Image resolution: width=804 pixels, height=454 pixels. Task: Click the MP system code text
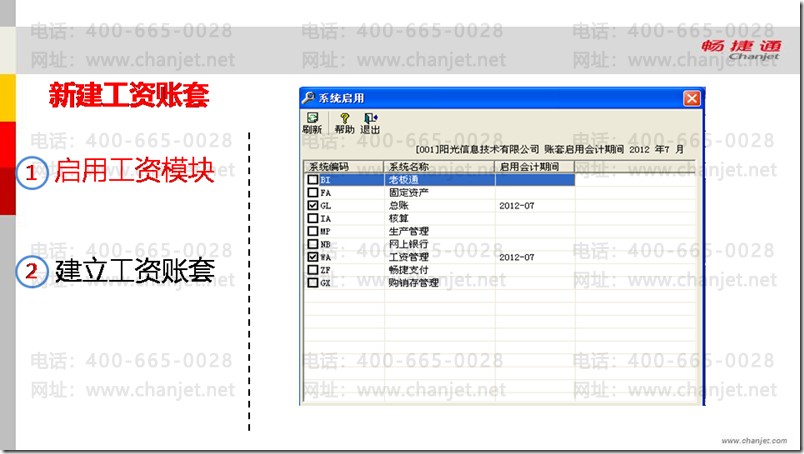coord(326,231)
